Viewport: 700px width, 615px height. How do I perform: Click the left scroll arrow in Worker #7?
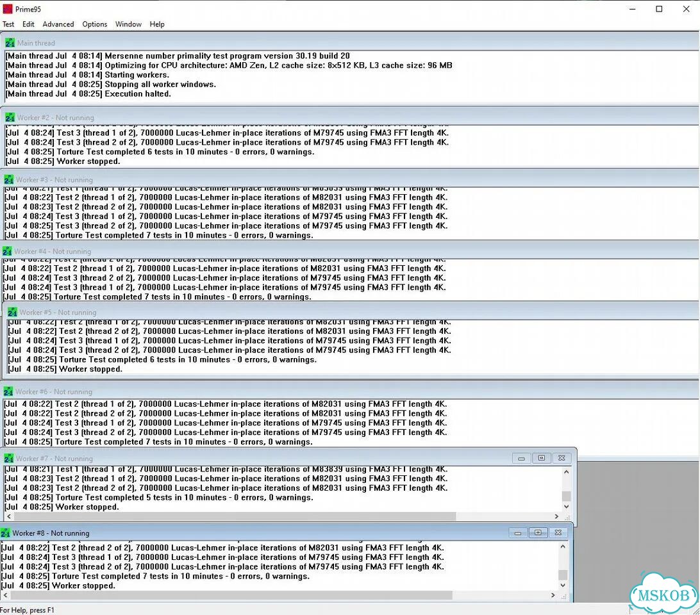tap(9, 516)
